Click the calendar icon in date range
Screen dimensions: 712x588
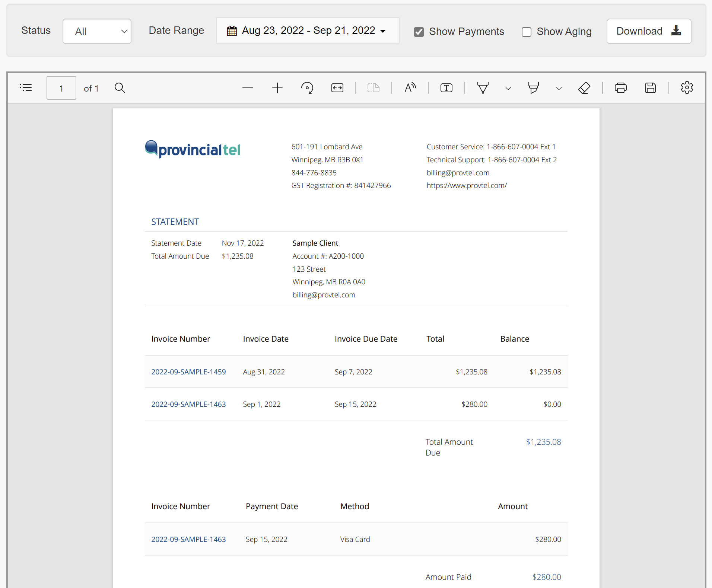point(232,31)
